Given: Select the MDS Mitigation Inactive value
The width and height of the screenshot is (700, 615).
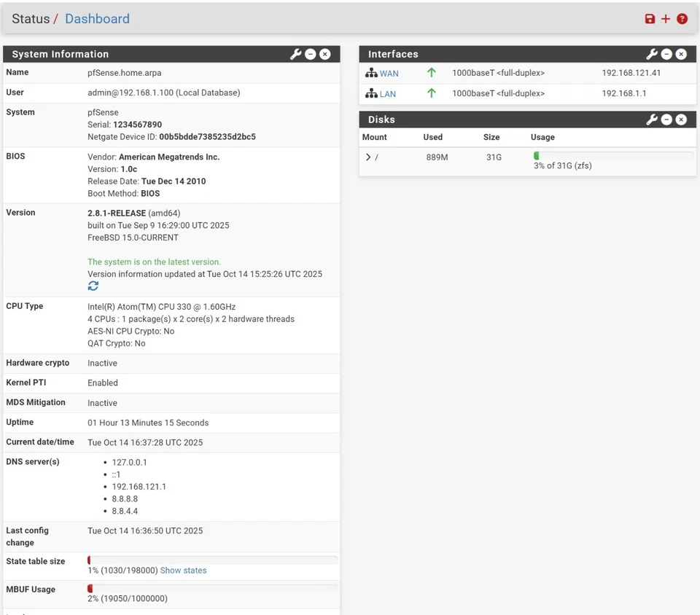Looking at the screenshot, I should [102, 403].
